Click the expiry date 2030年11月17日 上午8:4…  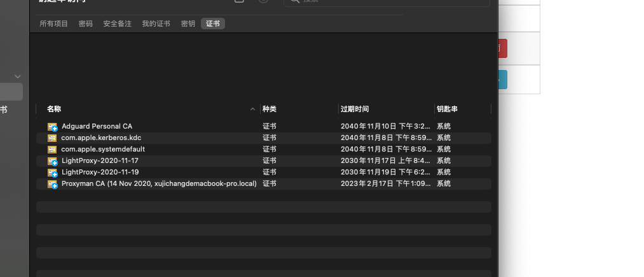tap(386, 161)
